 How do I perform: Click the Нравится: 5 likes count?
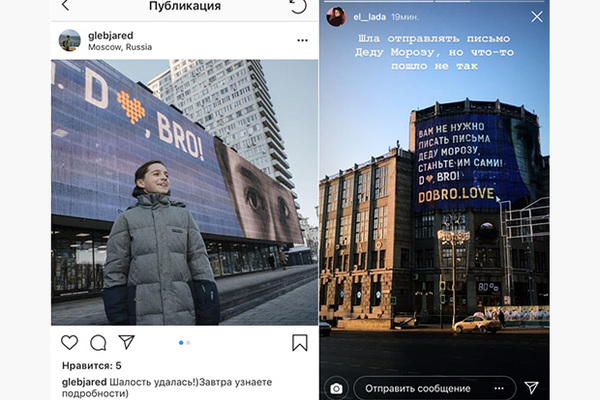(x=92, y=366)
